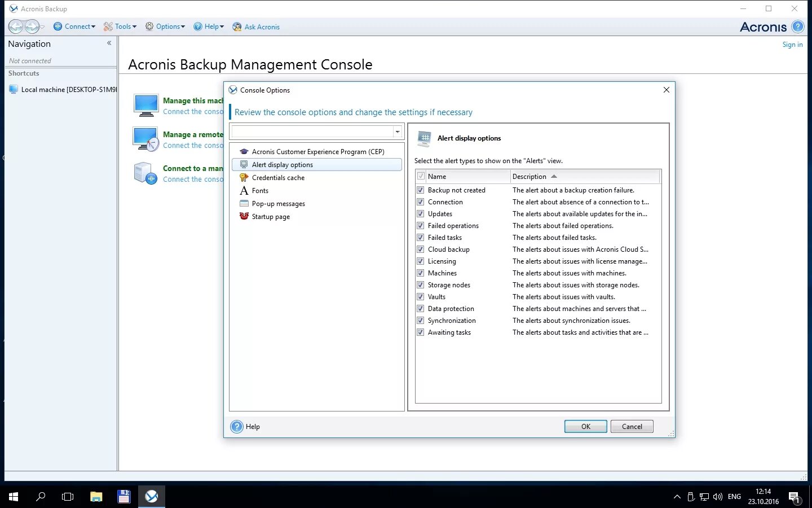Open Task View on the taskbar
Screen dimensions: 812x508
click(68, 497)
